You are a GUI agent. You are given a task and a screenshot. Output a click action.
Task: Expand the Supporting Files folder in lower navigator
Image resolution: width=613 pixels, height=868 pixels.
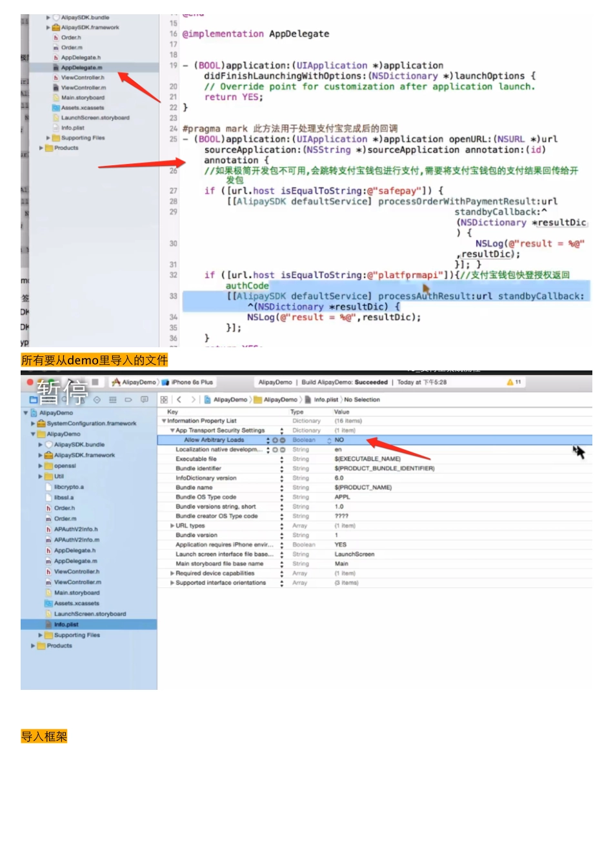tap(41, 636)
